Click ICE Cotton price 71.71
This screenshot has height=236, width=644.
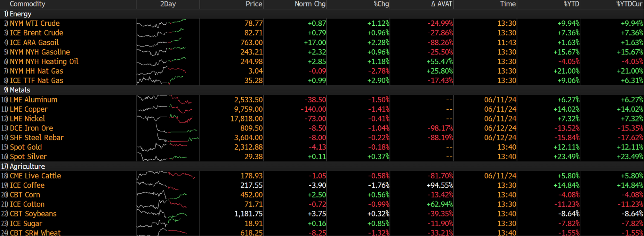pos(253,204)
